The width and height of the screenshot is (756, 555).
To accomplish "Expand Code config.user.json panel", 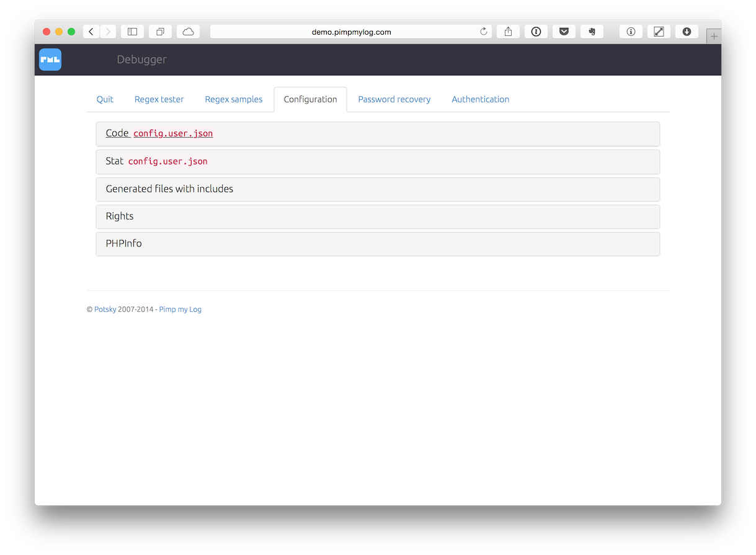I will (378, 133).
